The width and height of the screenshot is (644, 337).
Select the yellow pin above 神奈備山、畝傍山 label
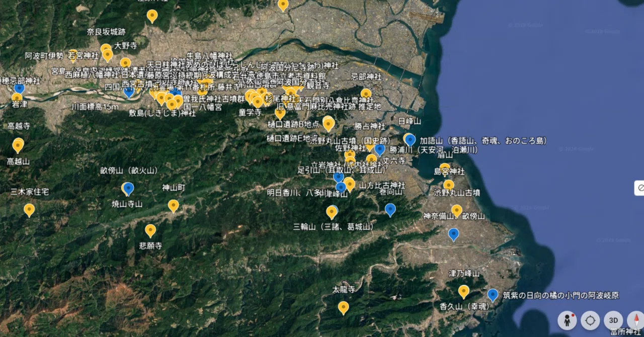456,211
